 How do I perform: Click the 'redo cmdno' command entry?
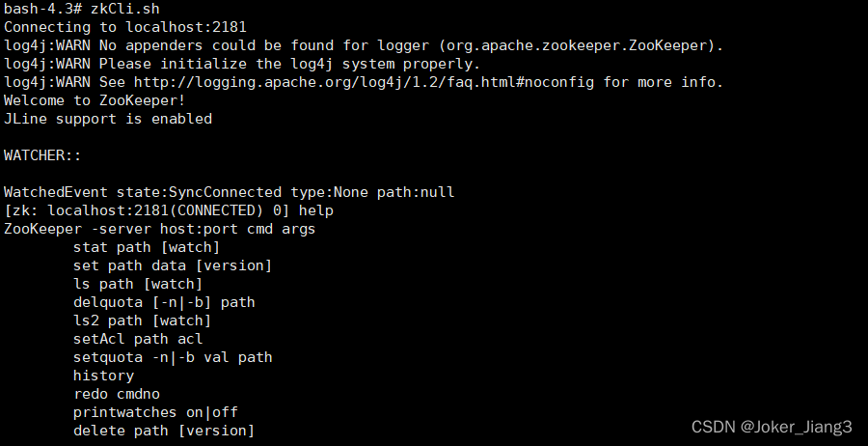[117, 394]
